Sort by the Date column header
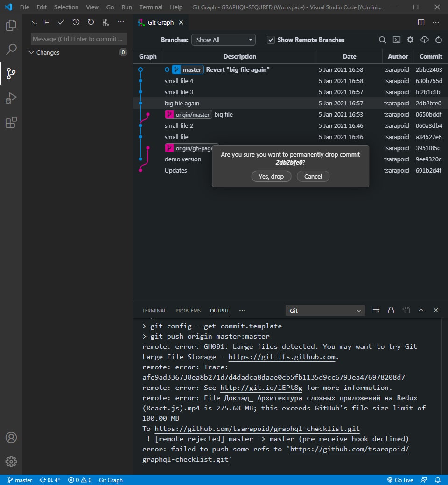Screen dimensions: 448x485 [x=350, y=56]
